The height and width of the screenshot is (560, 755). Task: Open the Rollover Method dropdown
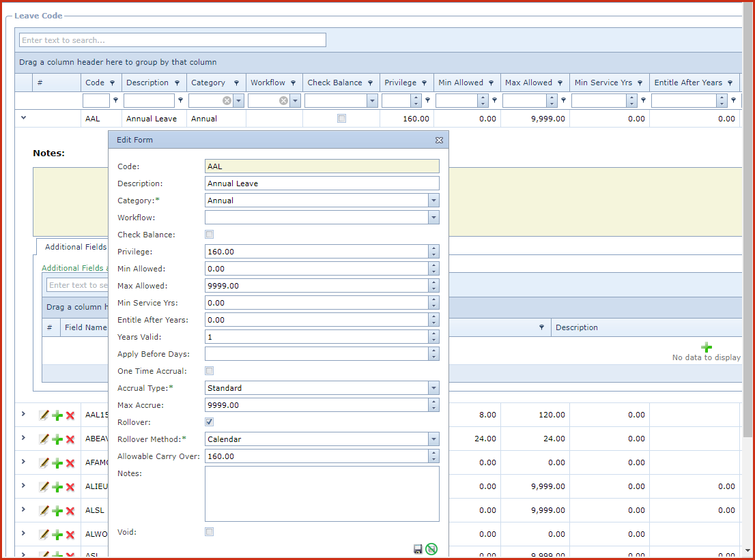click(434, 439)
